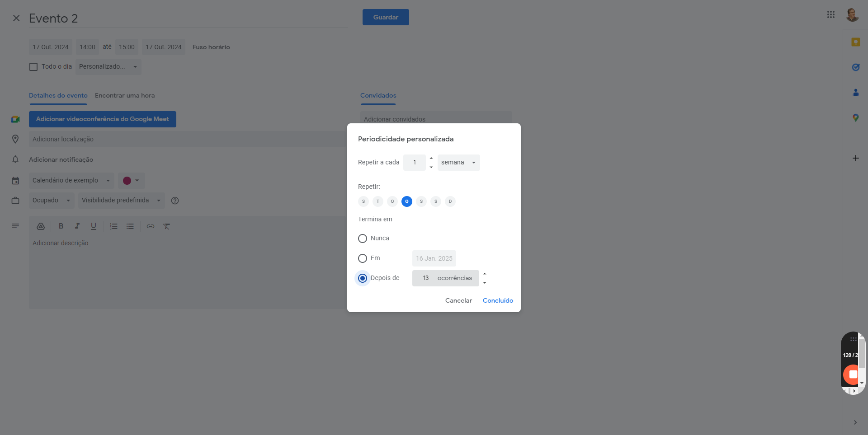Insert a link in the description
868x435 pixels.
[151, 226]
